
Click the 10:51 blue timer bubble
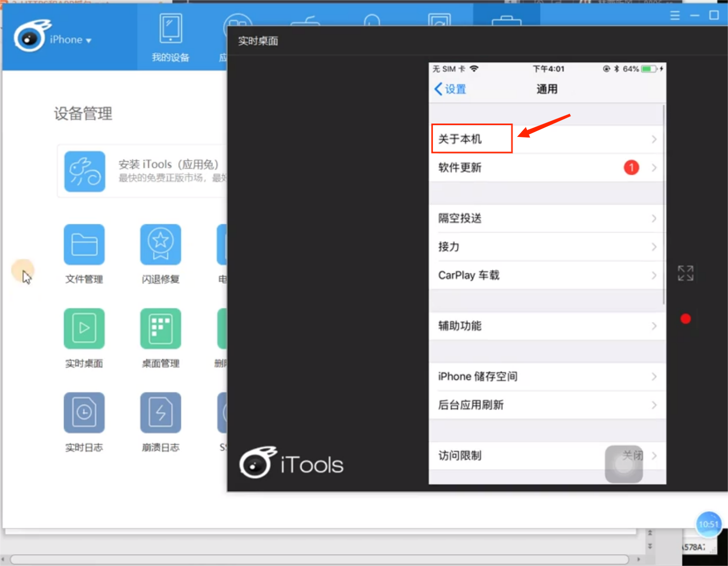click(708, 525)
